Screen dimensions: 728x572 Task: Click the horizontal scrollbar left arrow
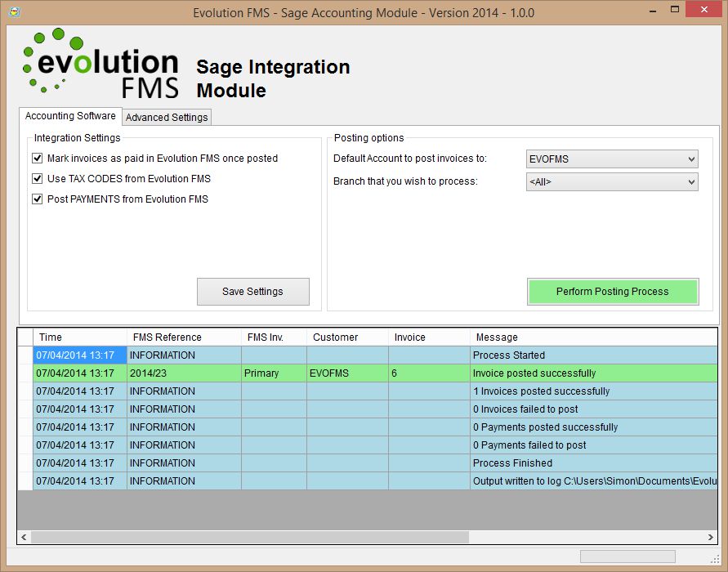point(24,537)
